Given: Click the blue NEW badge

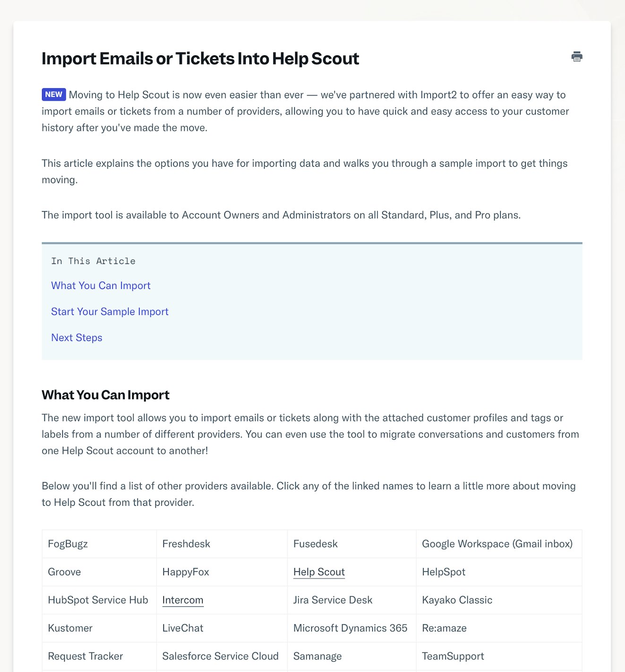Looking at the screenshot, I should pyautogui.click(x=53, y=94).
